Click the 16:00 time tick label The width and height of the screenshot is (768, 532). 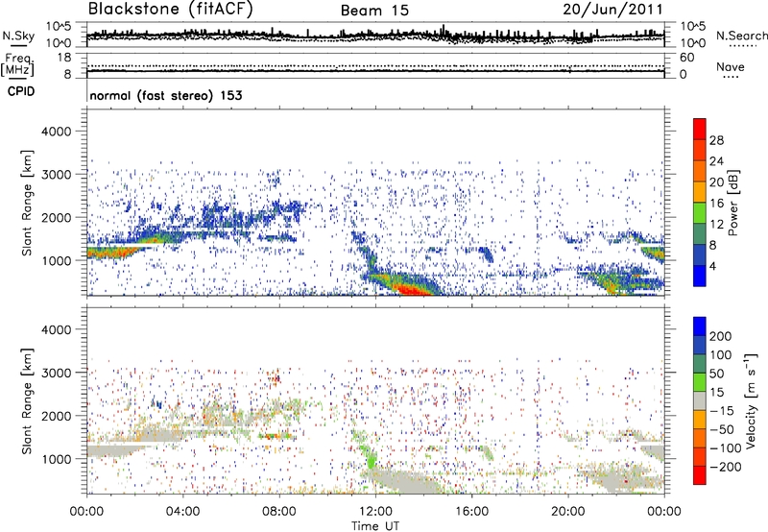(x=471, y=512)
